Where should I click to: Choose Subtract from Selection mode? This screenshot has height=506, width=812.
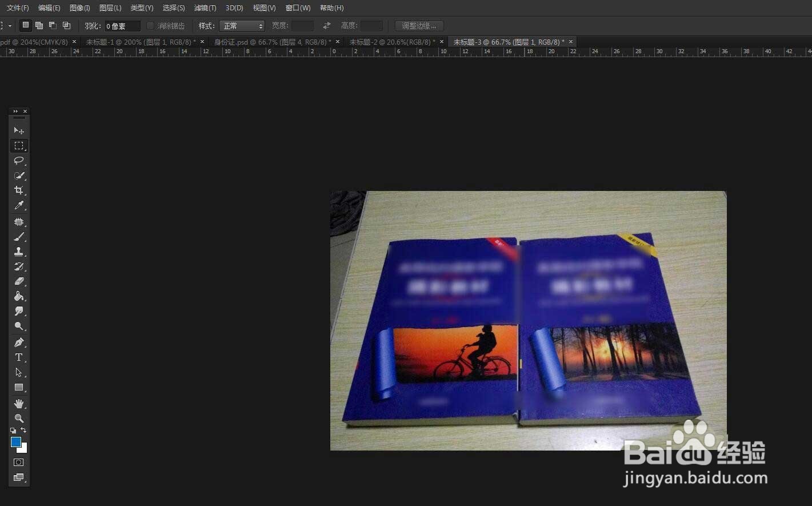tap(53, 25)
